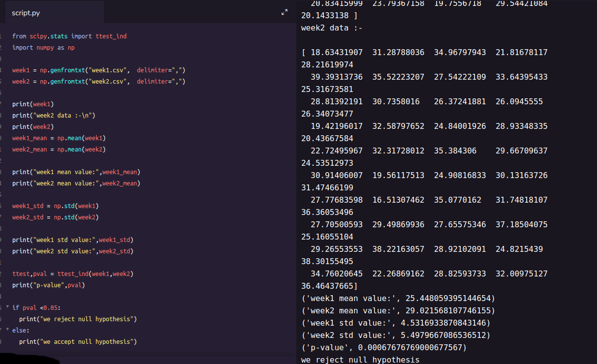Screen dimensions: 597x364
Task: Click line number 1 in the gutter
Action: (x=2, y=36)
